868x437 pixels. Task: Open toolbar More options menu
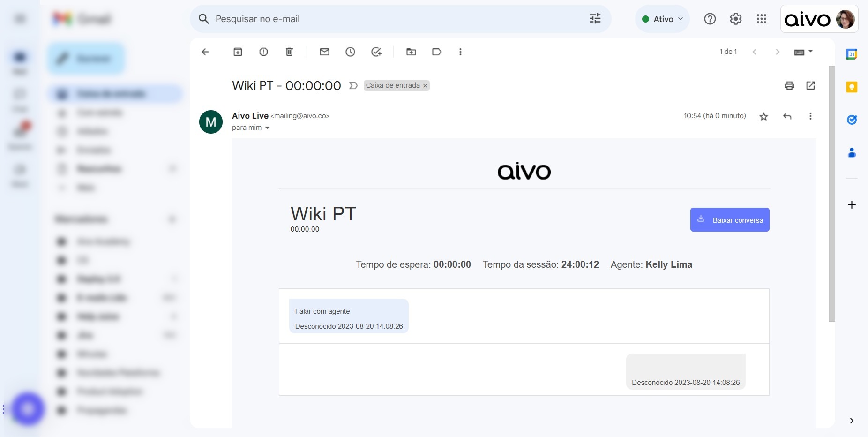(460, 52)
